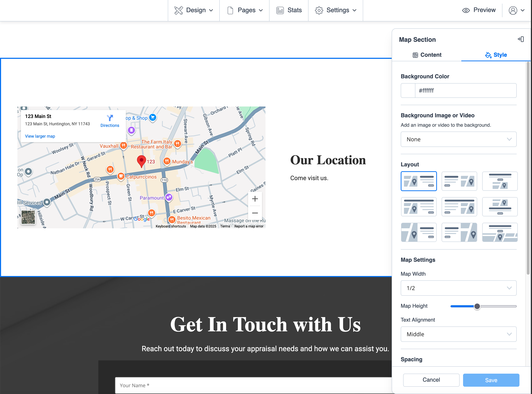
Task: Expand the Background Image None dropdown
Action: click(459, 139)
